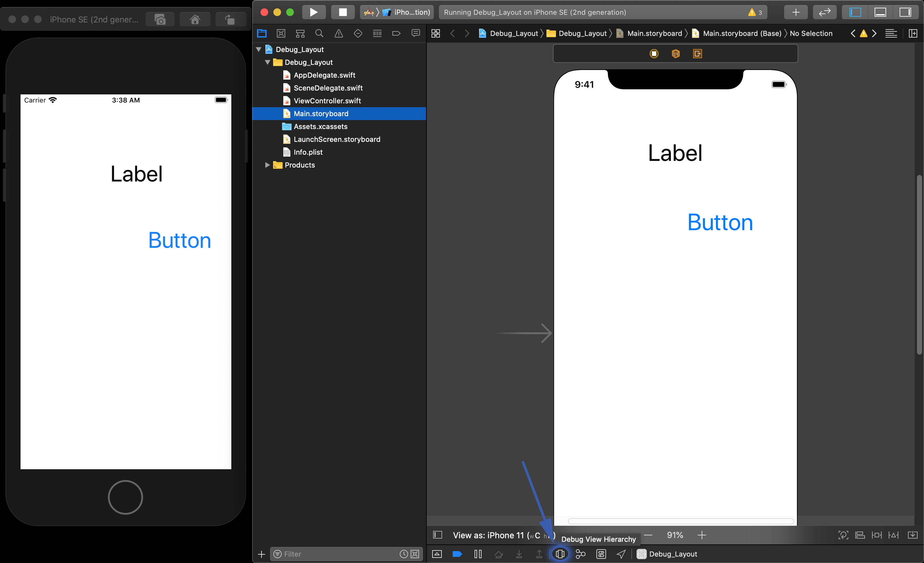The height and width of the screenshot is (563, 924).
Task: Collapse the Debug_Layout folder group
Action: 267,62
